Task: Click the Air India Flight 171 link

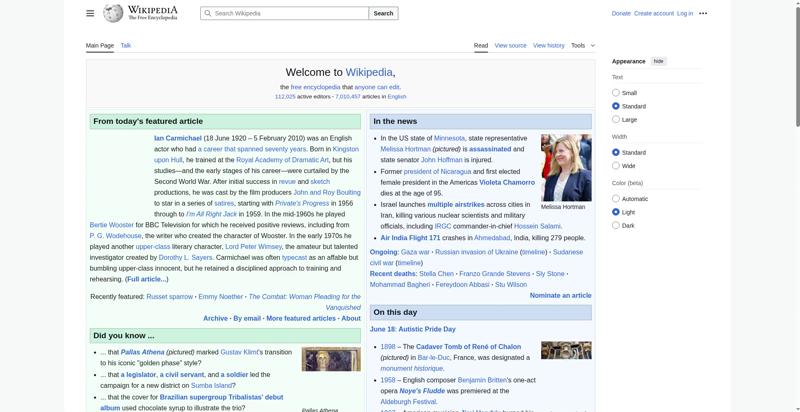Action: (410, 238)
